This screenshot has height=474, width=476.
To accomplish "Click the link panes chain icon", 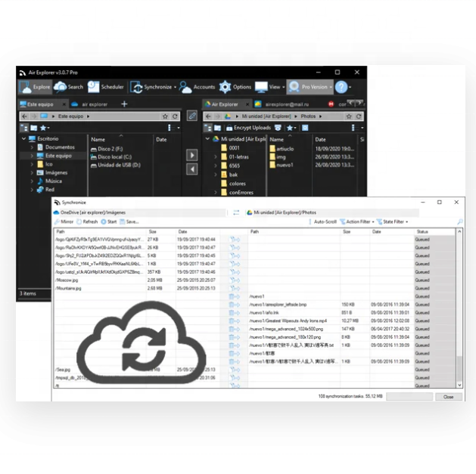I will pos(192,116).
